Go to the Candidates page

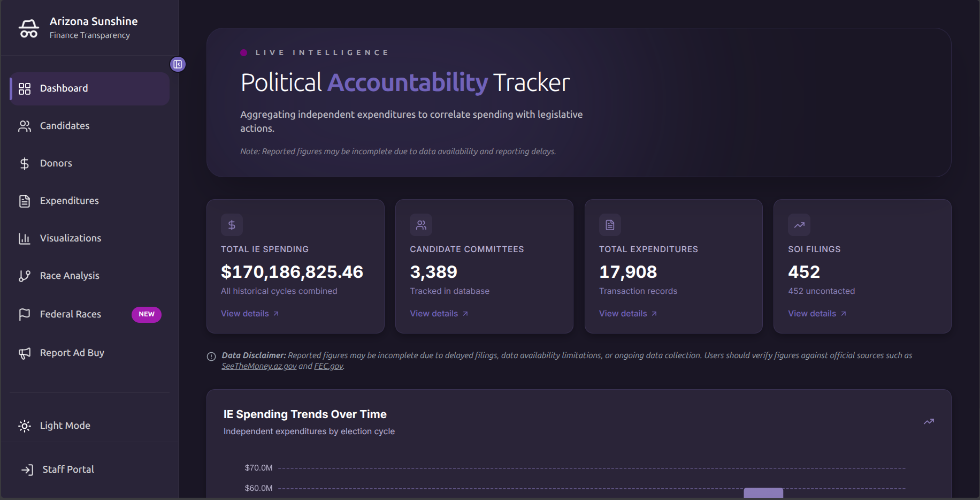coord(64,126)
